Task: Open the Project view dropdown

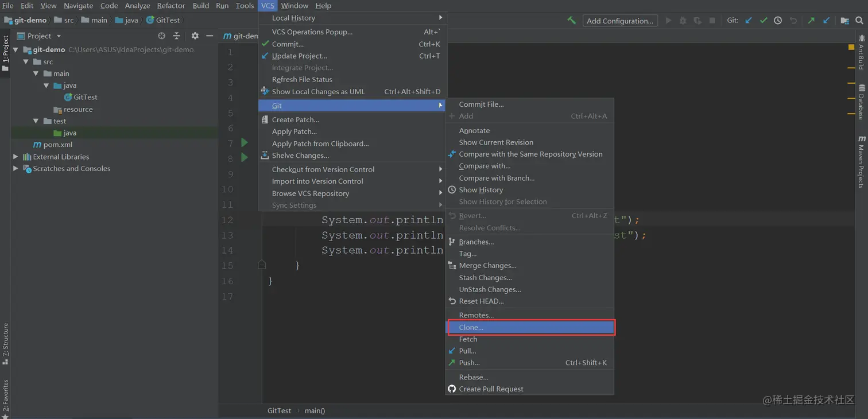Action: 39,36
